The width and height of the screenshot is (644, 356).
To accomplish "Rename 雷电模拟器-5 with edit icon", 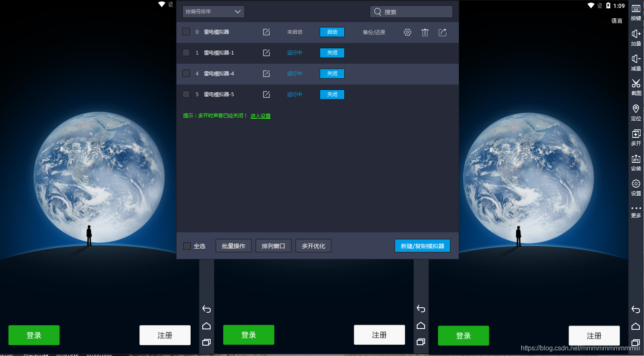I will click(266, 95).
